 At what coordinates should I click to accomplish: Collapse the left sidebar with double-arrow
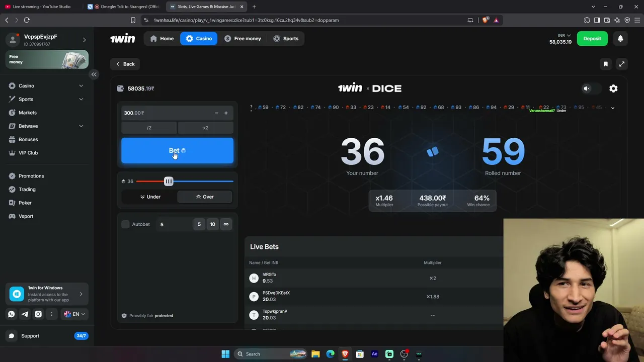click(x=94, y=74)
